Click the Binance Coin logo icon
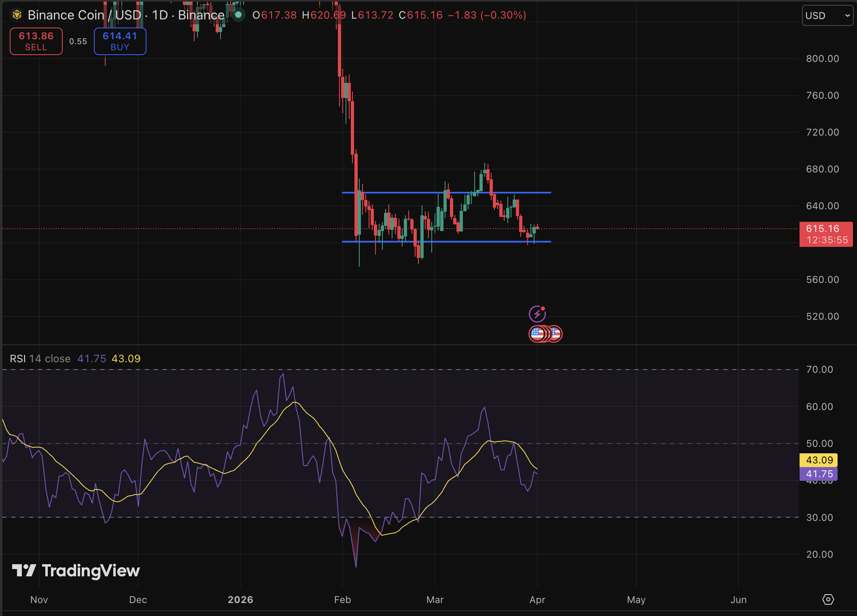The image size is (857, 616). point(16,15)
